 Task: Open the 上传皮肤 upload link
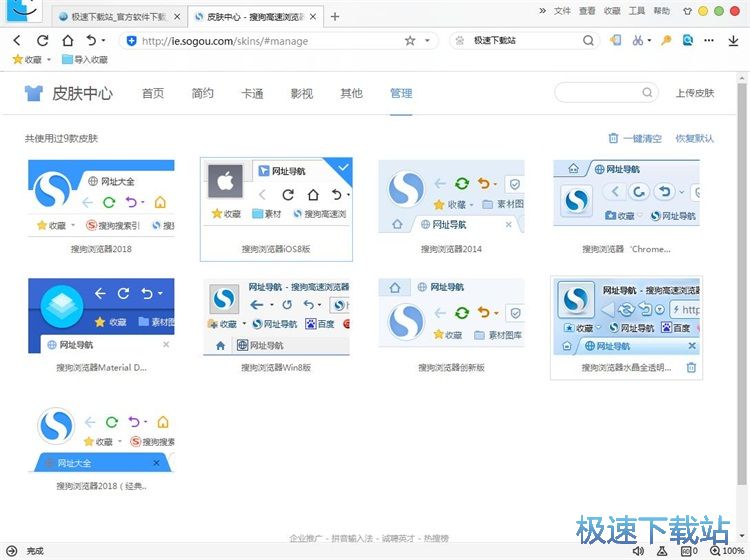click(x=694, y=93)
